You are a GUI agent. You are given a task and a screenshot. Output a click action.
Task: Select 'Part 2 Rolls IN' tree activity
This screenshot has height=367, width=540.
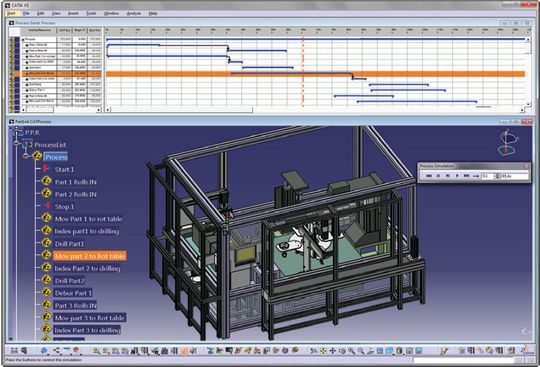pos(75,194)
